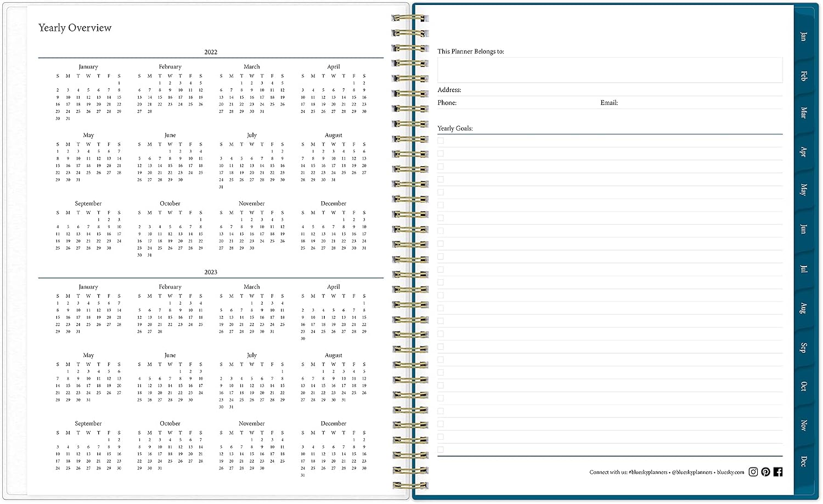Click the Instagram icon in the footer

(x=753, y=472)
